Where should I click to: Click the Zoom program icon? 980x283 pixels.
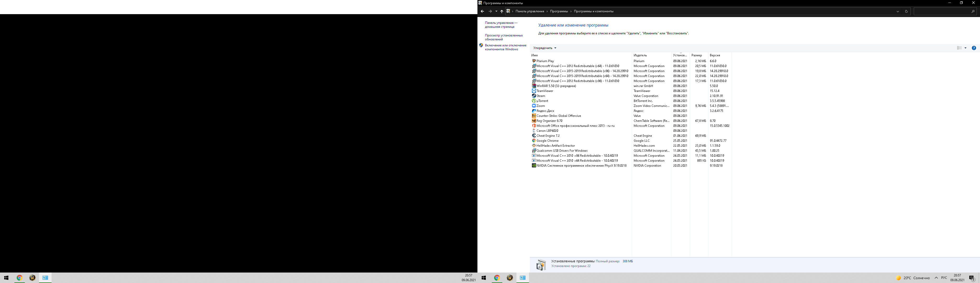[x=534, y=106]
